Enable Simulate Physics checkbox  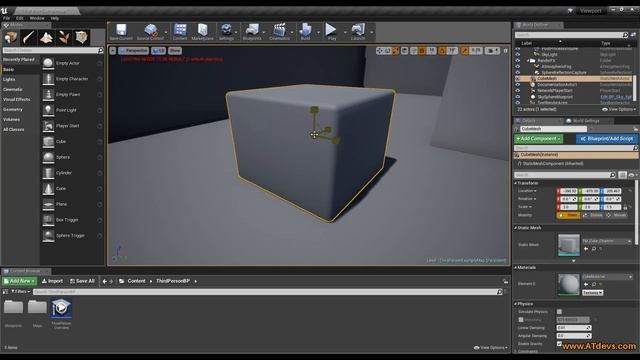pos(559,312)
